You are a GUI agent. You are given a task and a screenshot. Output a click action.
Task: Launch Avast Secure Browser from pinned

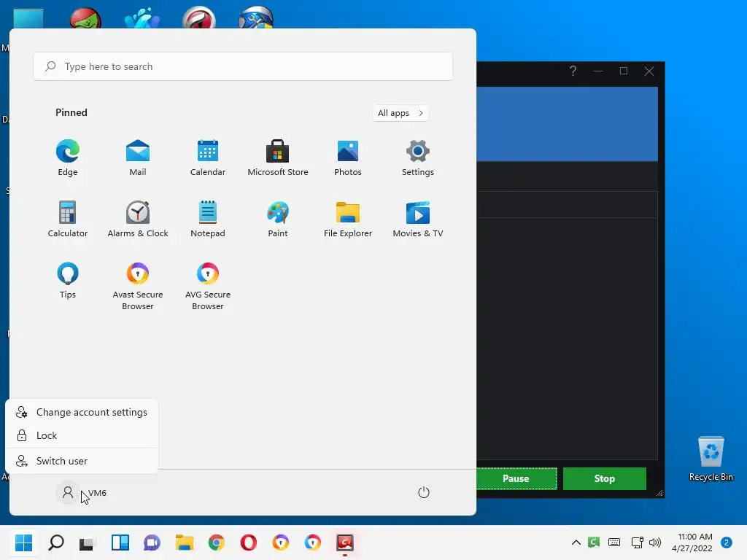pos(138,286)
